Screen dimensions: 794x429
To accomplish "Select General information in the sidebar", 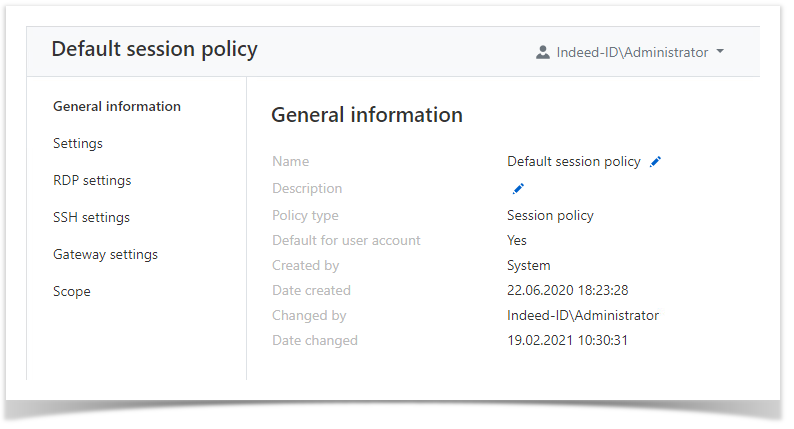I will coord(117,107).
